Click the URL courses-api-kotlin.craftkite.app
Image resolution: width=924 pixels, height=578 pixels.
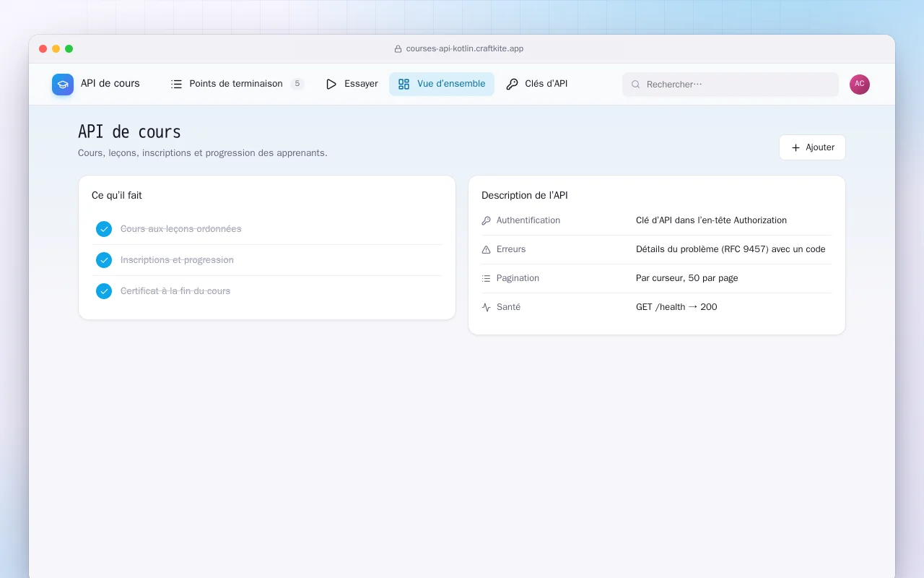click(x=465, y=49)
